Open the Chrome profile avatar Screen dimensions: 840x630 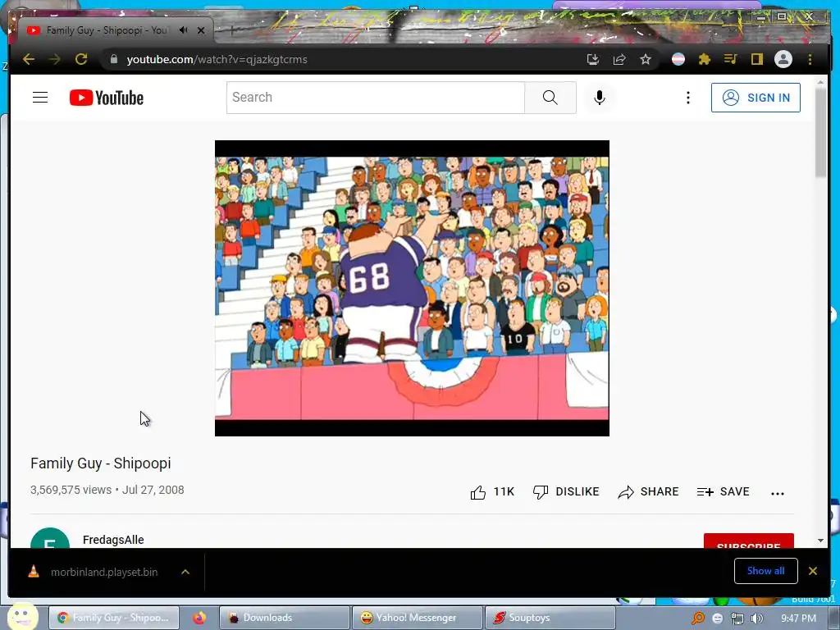783,59
